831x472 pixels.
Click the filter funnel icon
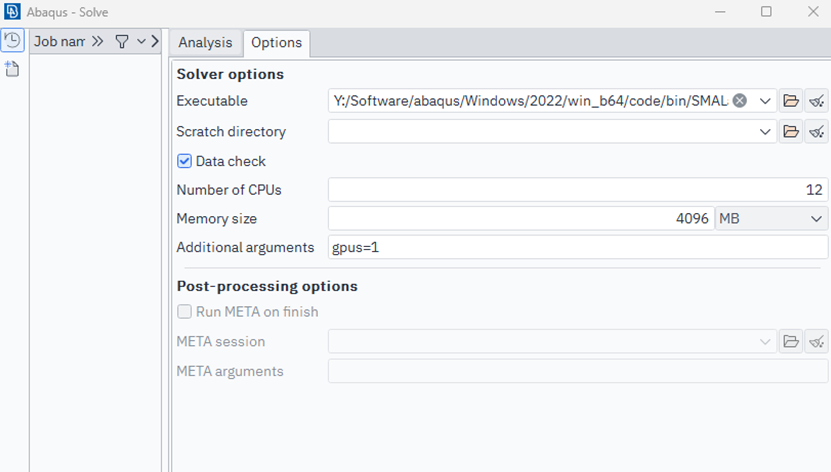tap(122, 41)
